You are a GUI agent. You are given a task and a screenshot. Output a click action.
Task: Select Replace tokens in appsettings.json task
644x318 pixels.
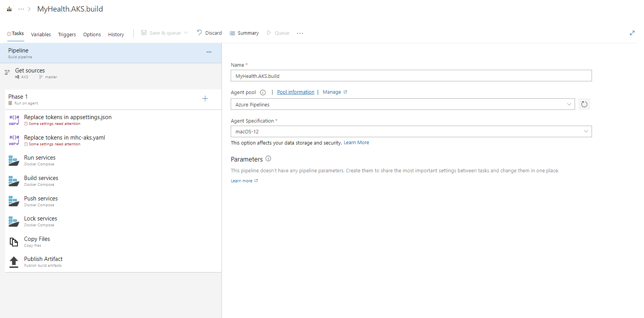coord(113,120)
